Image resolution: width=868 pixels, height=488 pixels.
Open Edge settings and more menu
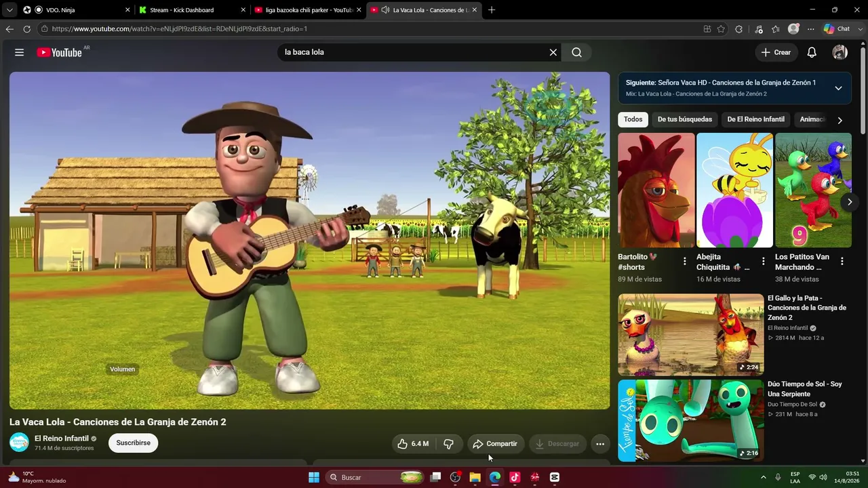tap(810, 29)
